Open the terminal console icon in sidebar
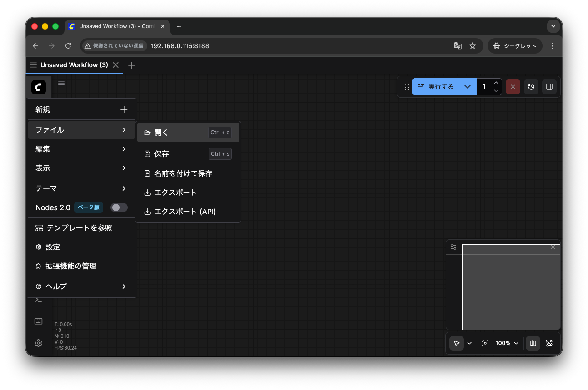This screenshot has height=390, width=588. [39, 300]
